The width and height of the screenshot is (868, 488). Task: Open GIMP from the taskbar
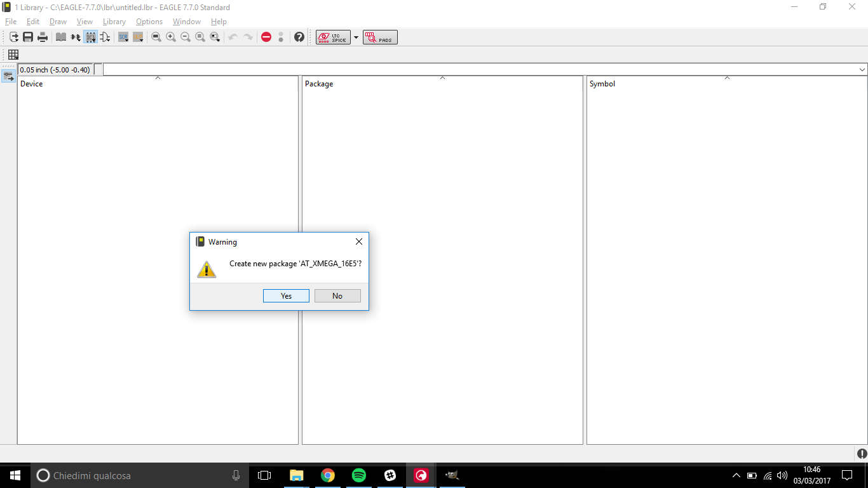[x=452, y=475]
